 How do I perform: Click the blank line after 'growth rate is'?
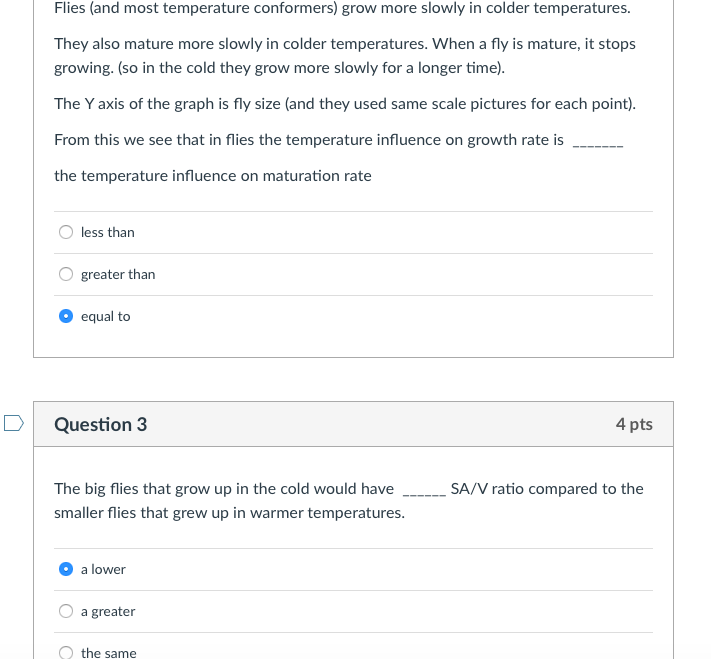pyautogui.click(x=597, y=142)
